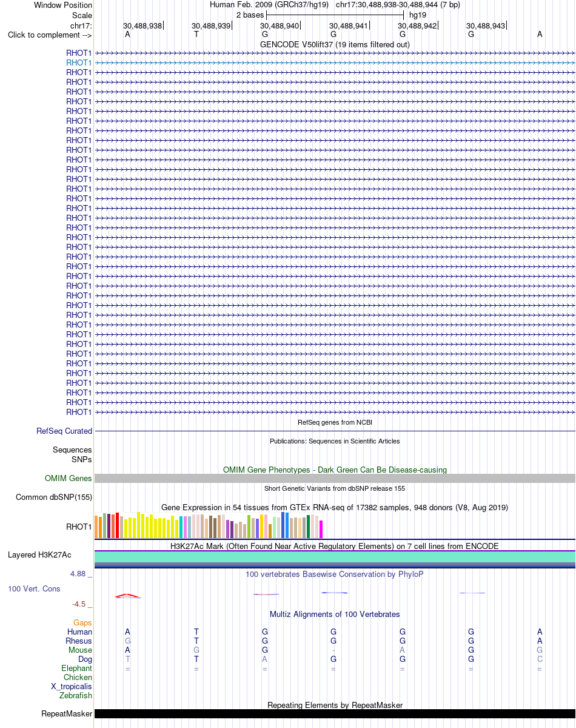
Task: Click coordinate label 30,488,938
Action: (142, 26)
